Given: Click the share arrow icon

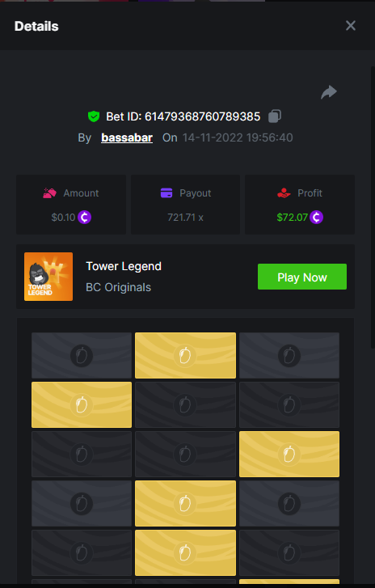Looking at the screenshot, I should [329, 92].
